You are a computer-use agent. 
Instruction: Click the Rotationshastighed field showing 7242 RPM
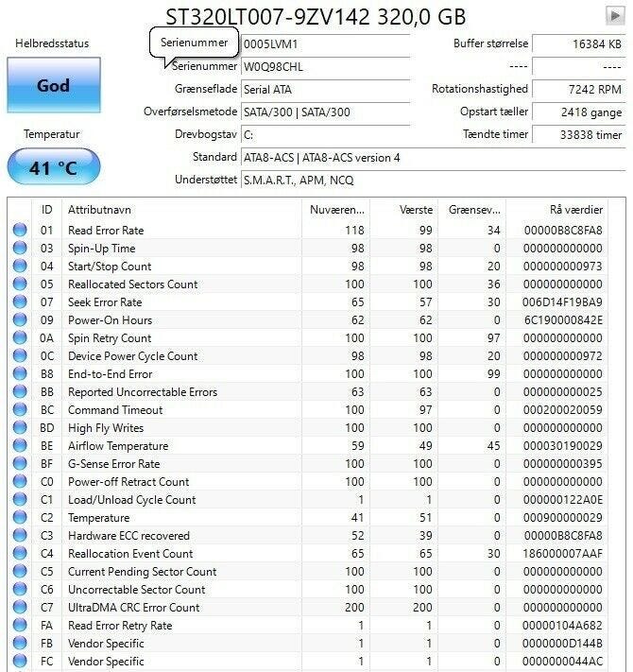tap(578, 89)
